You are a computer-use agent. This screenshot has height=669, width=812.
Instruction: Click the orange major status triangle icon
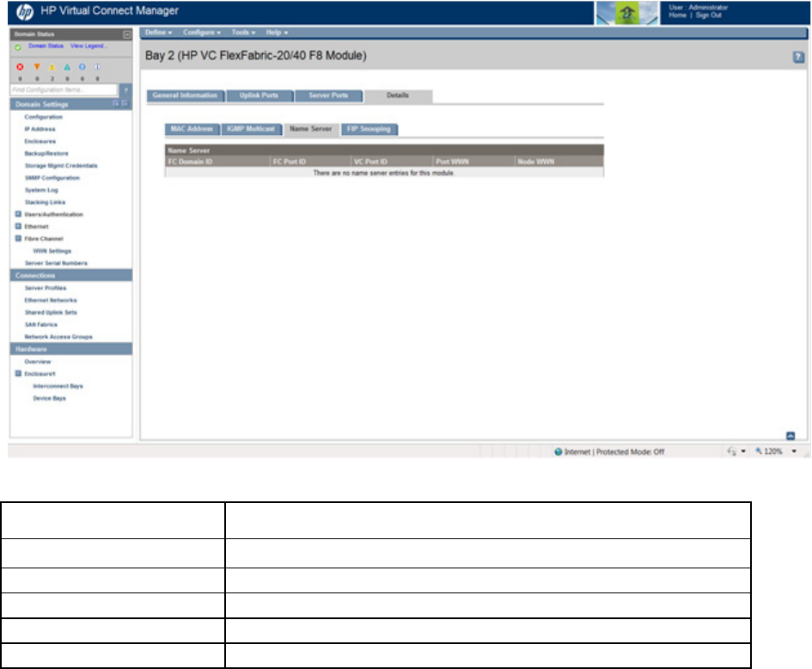pos(37,67)
